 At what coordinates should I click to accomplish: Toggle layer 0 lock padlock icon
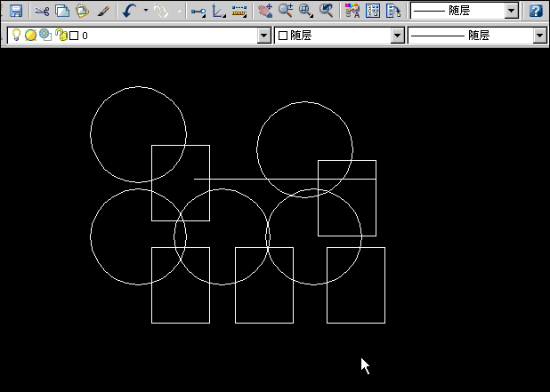pos(61,35)
